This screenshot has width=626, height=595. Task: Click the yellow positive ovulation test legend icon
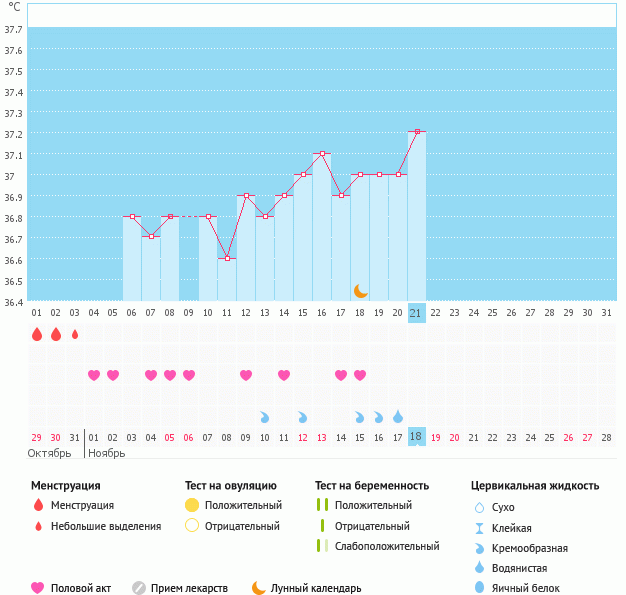pos(192,505)
